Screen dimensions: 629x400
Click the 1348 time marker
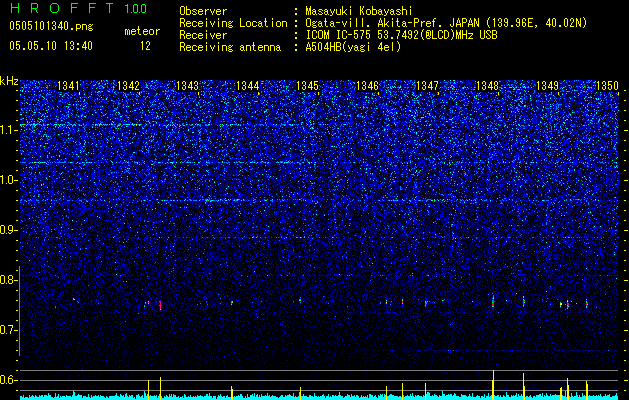click(x=487, y=86)
